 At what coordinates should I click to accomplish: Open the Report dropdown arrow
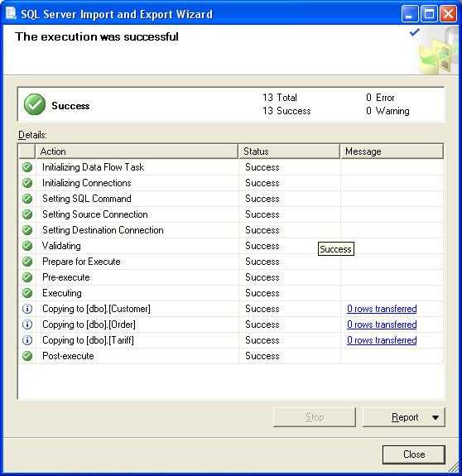[436, 417]
